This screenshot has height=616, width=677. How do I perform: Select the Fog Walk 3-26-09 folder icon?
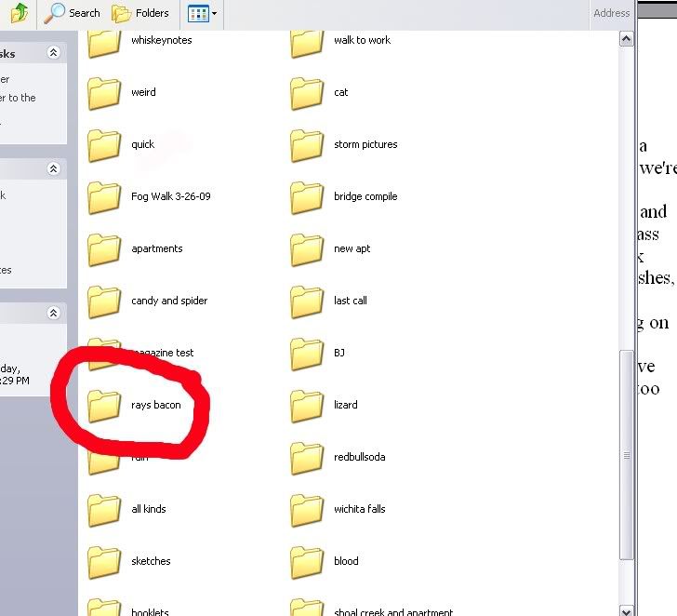point(104,197)
